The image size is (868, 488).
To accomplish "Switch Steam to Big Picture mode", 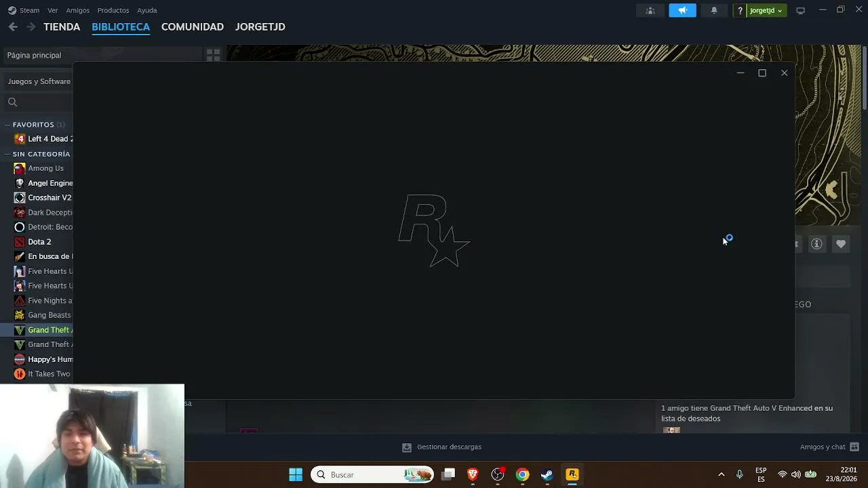I will coord(800,10).
